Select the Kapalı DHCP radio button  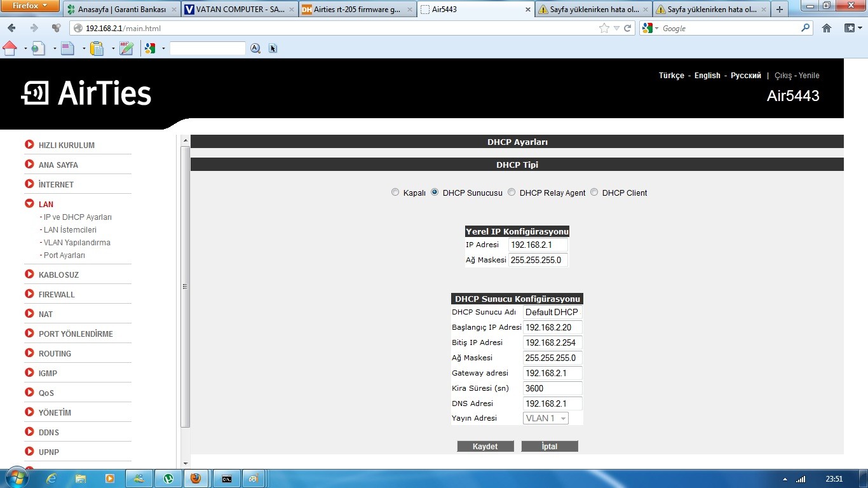[395, 193]
